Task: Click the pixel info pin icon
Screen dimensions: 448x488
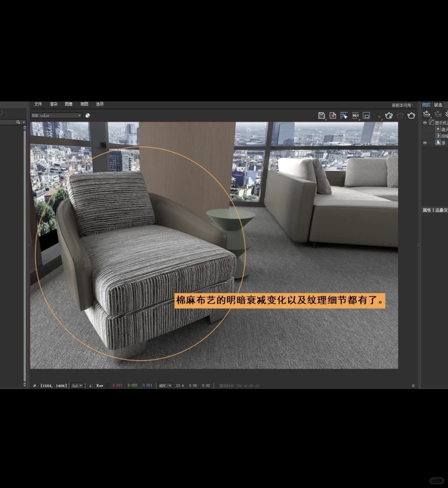Action: click(34, 386)
